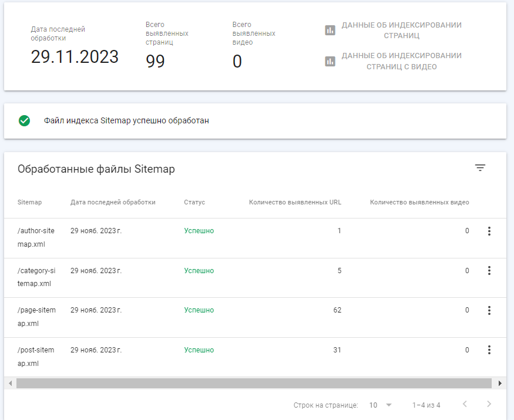
Task: Click ДАННЫЕ ОБ ИНДЕКСИРОВАНИИ СТРАНИЦ link
Action: coord(402,30)
